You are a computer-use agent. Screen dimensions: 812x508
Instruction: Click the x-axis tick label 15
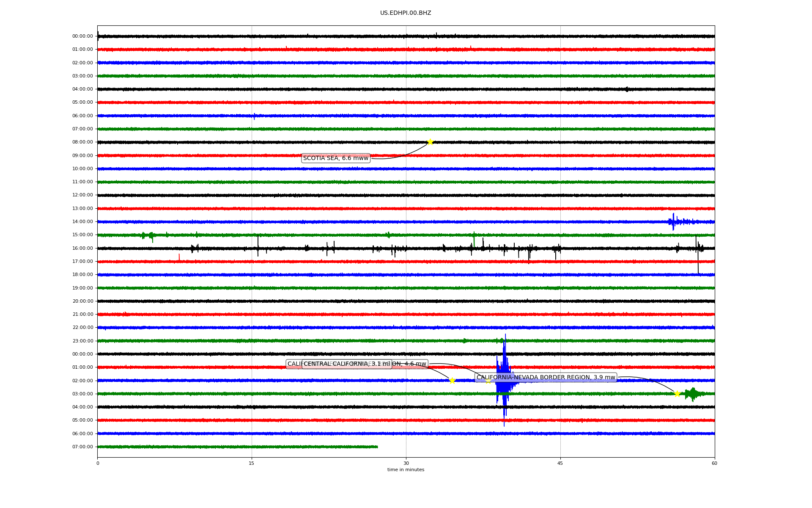252,463
